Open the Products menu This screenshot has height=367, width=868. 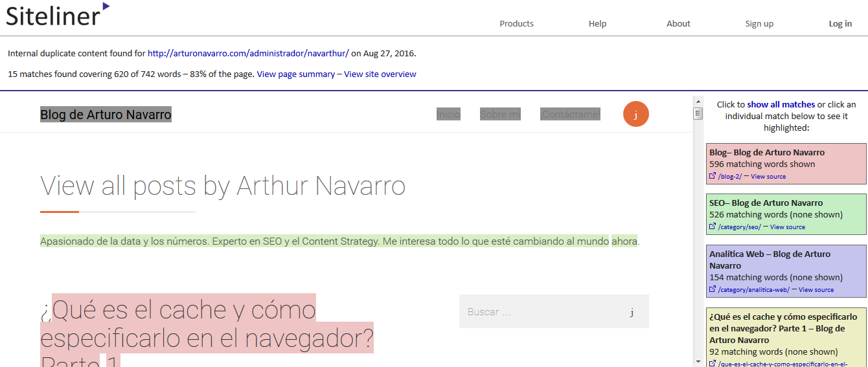[516, 23]
